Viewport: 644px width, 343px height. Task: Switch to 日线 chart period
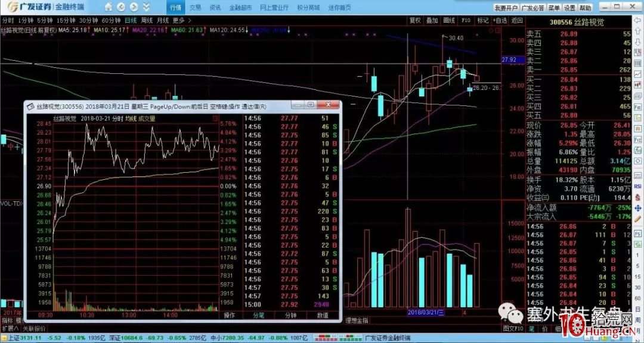pyautogui.click(x=131, y=20)
